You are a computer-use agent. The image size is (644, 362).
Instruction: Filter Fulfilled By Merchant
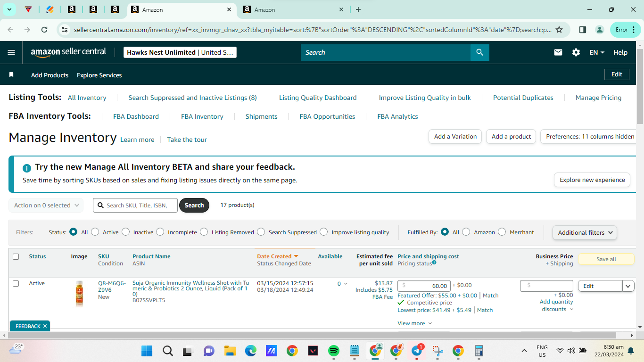click(502, 232)
